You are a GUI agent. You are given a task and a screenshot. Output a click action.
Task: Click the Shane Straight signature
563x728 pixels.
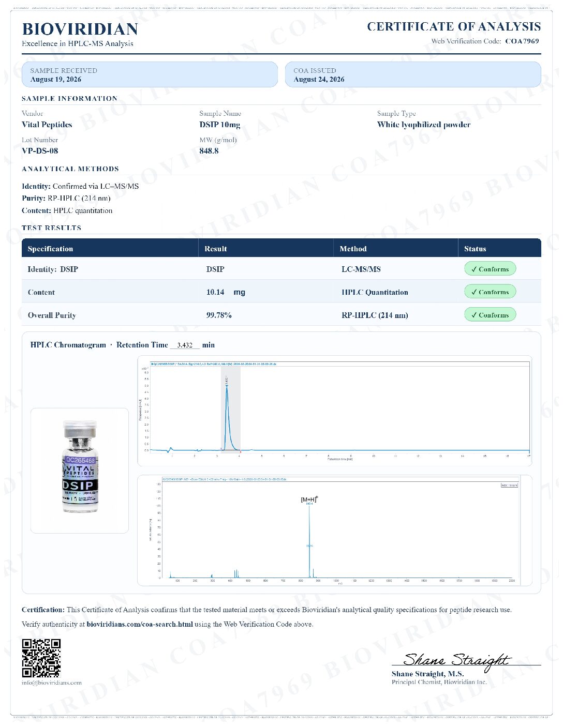tap(457, 661)
